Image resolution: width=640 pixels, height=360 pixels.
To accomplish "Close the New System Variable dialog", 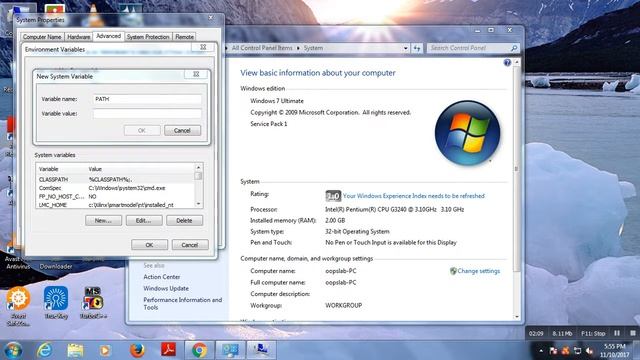I will point(196,74).
